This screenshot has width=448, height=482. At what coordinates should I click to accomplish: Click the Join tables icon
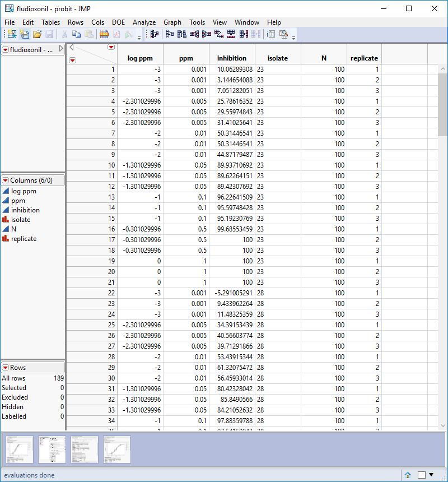(x=244, y=34)
